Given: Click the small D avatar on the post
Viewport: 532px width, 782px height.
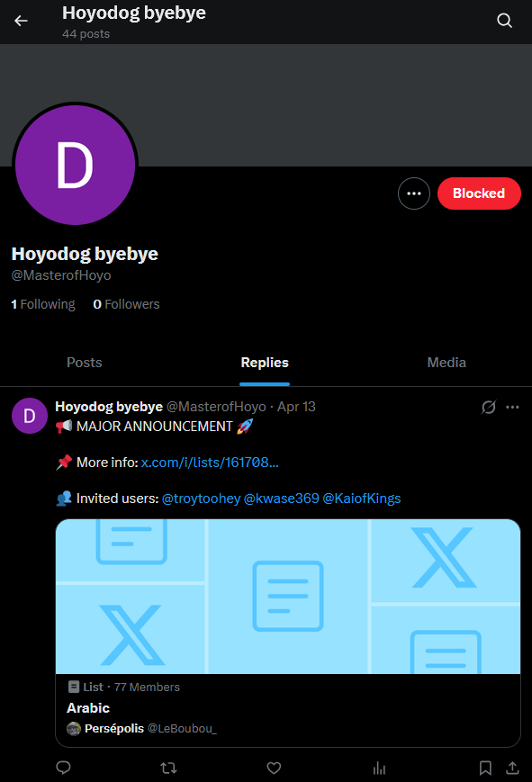Looking at the screenshot, I should [x=30, y=416].
